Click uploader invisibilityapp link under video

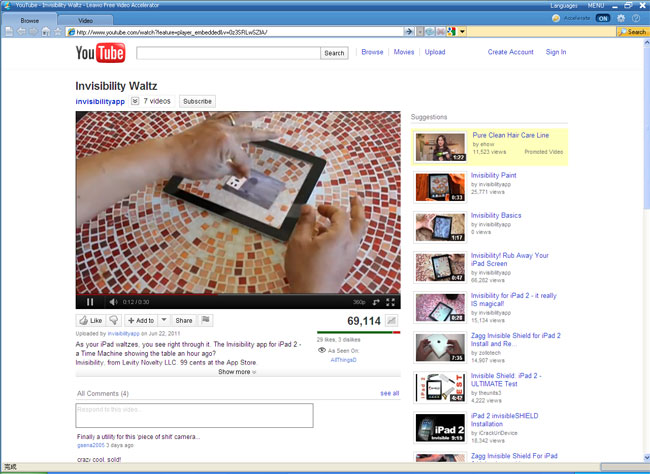[124, 333]
